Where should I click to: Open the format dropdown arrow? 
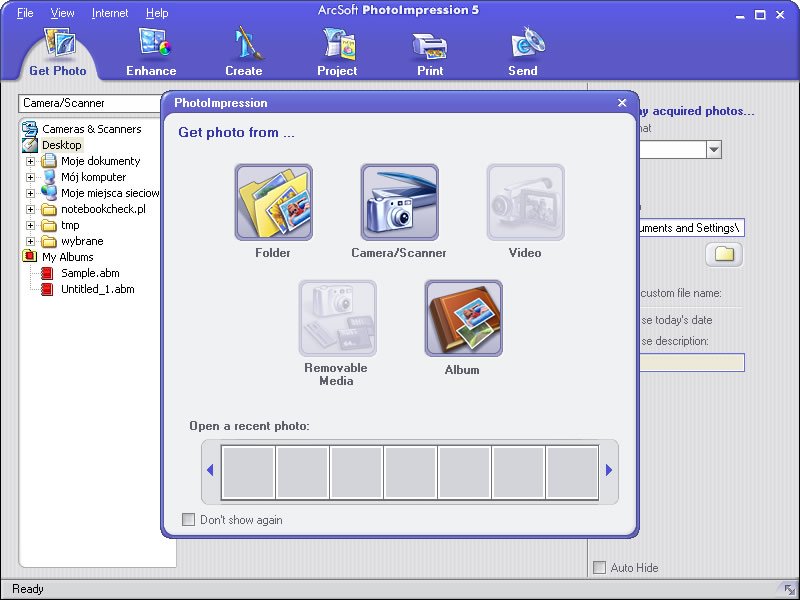coord(714,149)
